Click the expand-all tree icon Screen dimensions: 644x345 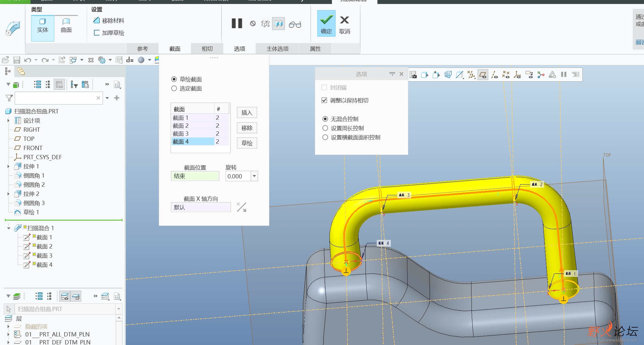tap(38, 84)
